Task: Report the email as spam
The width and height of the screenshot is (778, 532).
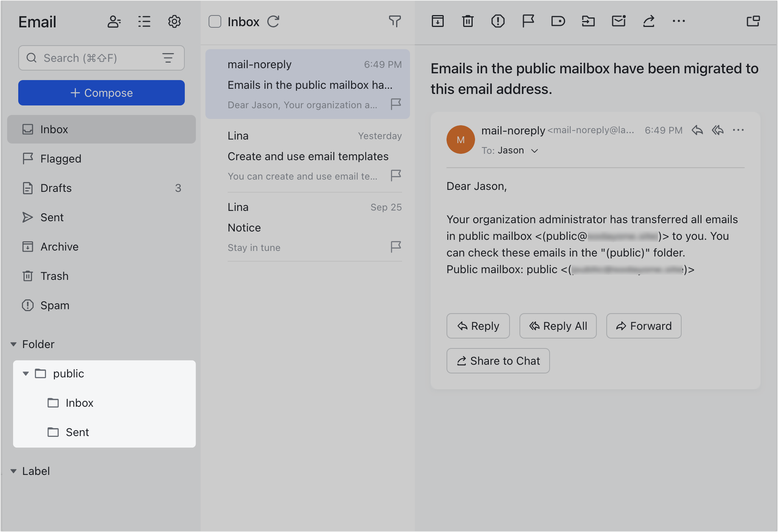Action: click(498, 21)
